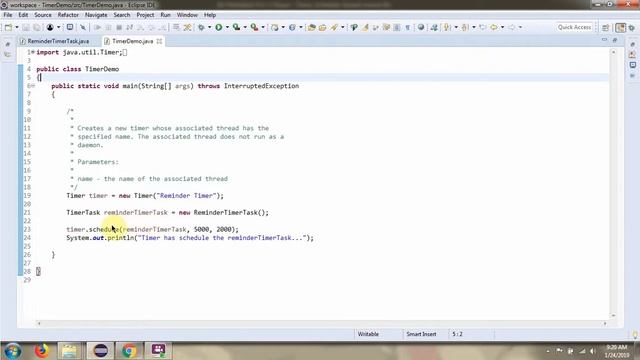Expand the folded import block

pos(33,52)
